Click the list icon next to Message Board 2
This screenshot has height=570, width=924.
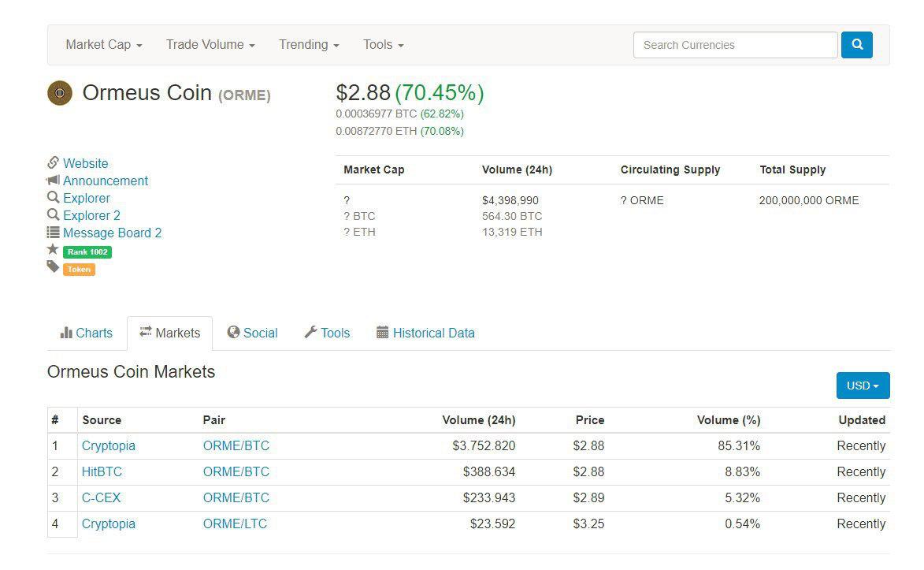point(53,233)
